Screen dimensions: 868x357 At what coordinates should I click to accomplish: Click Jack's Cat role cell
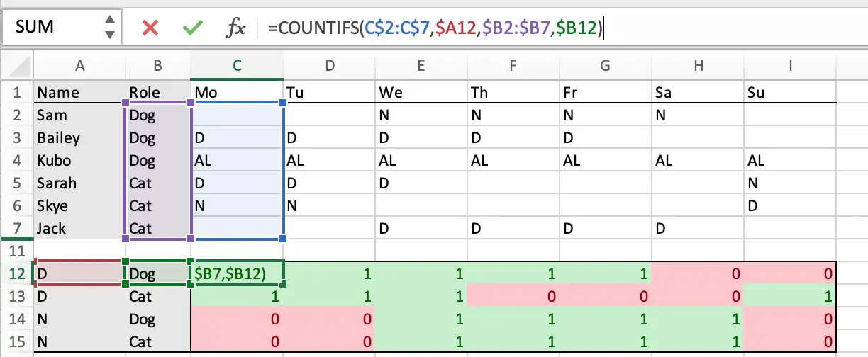click(x=158, y=228)
